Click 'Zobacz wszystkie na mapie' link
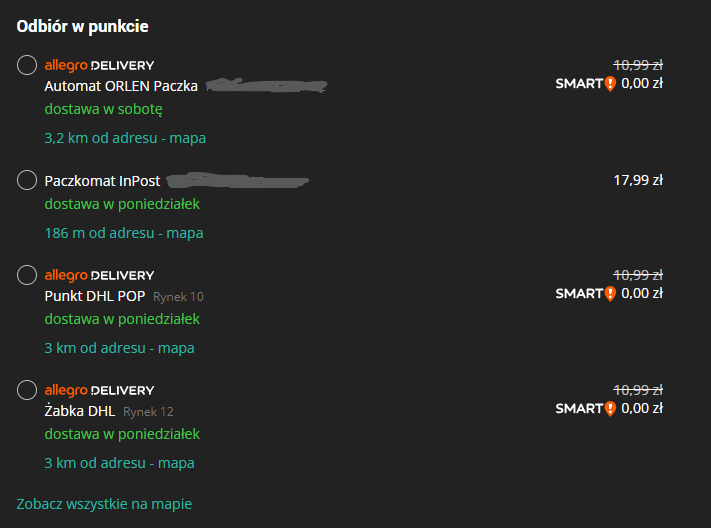The height and width of the screenshot is (528, 711). click(x=104, y=504)
